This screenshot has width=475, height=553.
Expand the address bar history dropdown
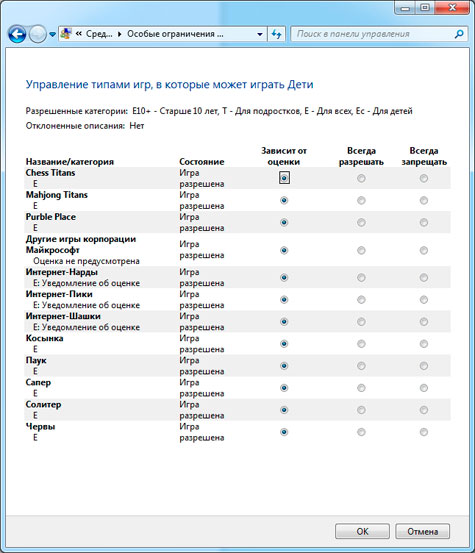pos(260,34)
